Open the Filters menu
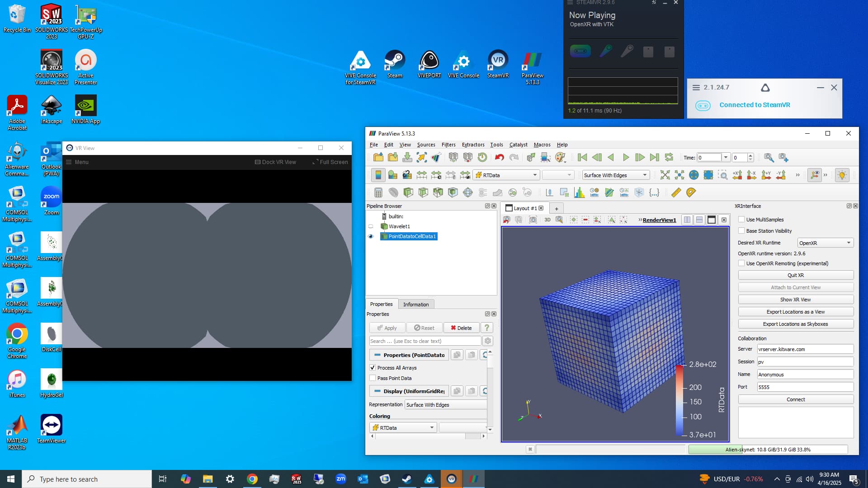 pyautogui.click(x=448, y=145)
